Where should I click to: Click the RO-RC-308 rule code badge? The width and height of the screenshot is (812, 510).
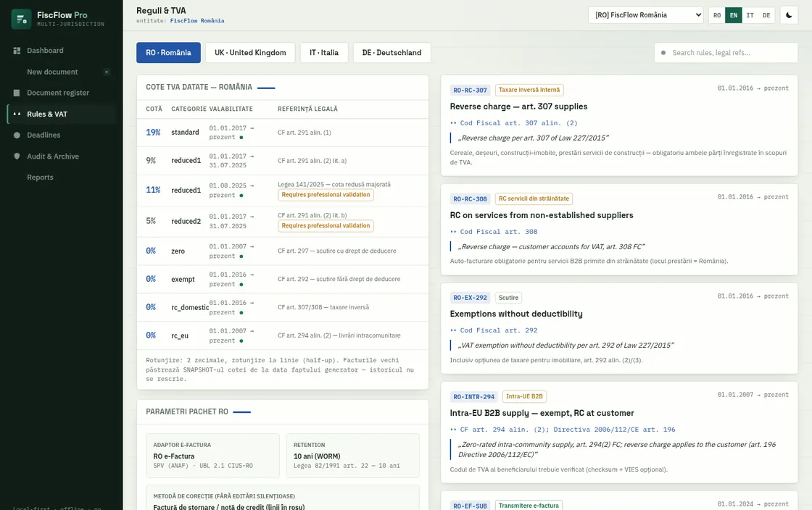[x=471, y=199]
